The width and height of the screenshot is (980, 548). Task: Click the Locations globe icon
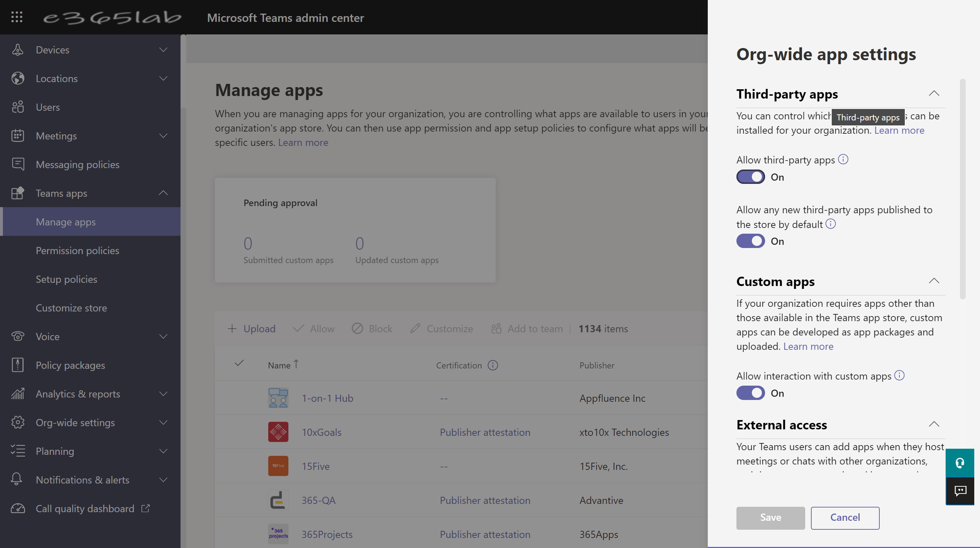pos(18,78)
